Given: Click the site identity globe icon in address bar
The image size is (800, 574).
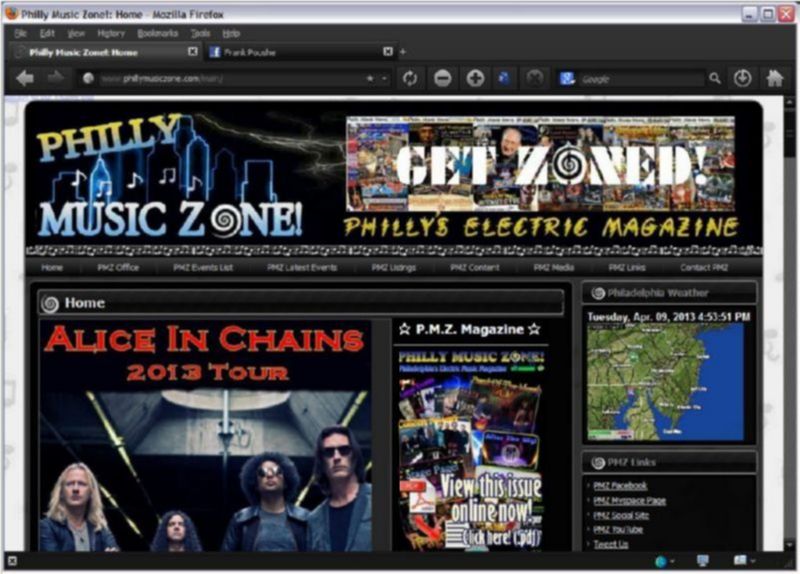Looking at the screenshot, I should point(88,79).
